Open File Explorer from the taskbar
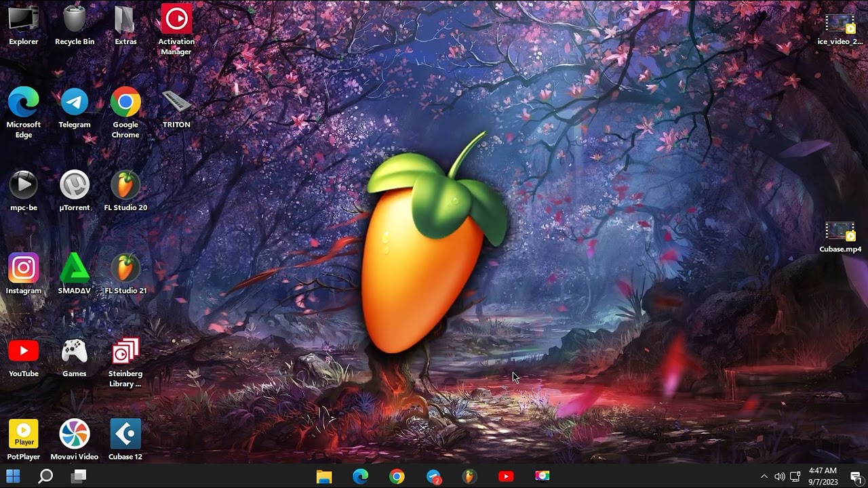Viewport: 868px width, 488px height. [x=324, y=476]
